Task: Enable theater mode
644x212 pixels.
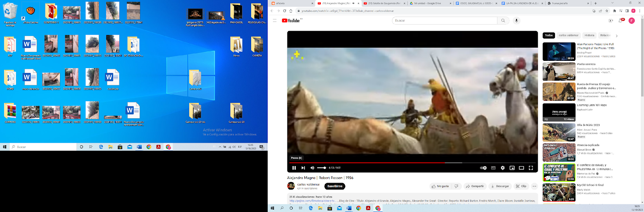Action: pyautogui.click(x=521, y=168)
